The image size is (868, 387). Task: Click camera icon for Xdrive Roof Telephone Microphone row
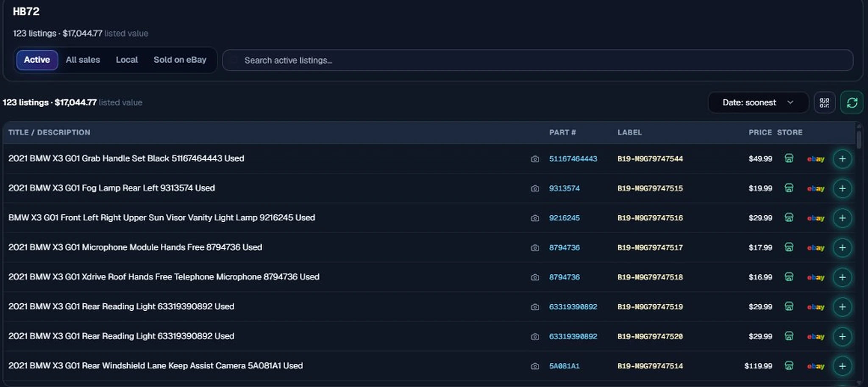click(535, 277)
